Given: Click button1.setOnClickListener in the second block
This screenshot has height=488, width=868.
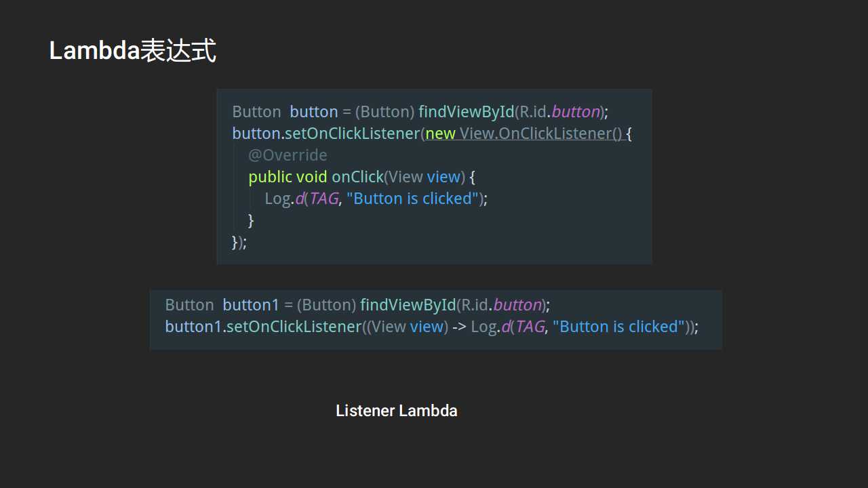Looking at the screenshot, I should pyautogui.click(x=263, y=327).
